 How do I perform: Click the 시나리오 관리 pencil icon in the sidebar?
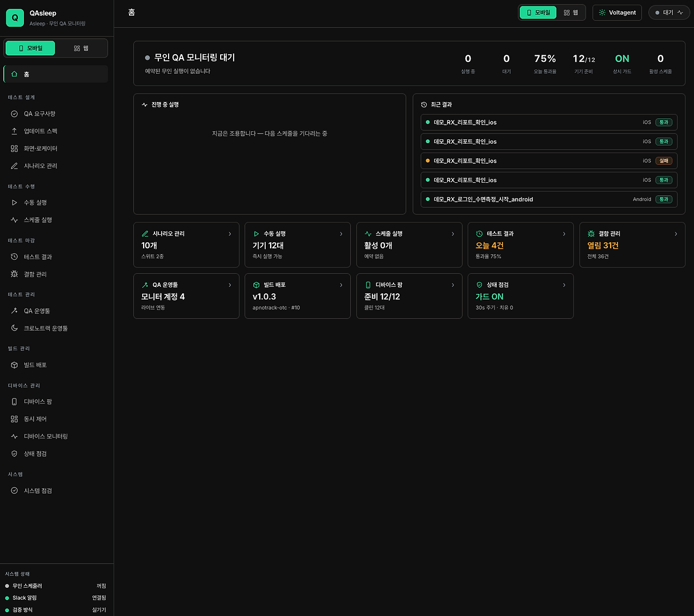click(15, 166)
